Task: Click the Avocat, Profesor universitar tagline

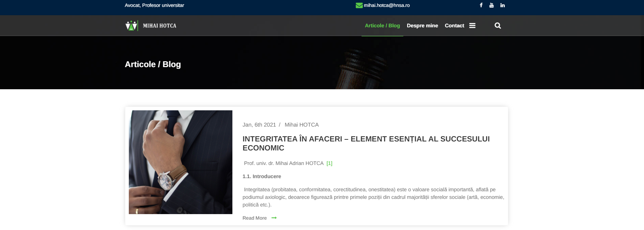Action: (154, 5)
